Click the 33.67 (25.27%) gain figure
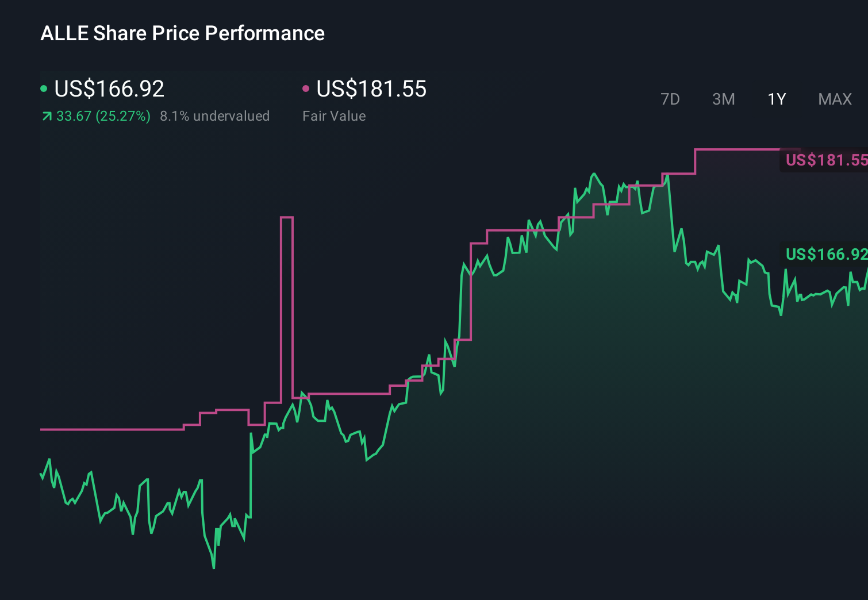Image resolution: width=868 pixels, height=600 pixels. (x=103, y=116)
